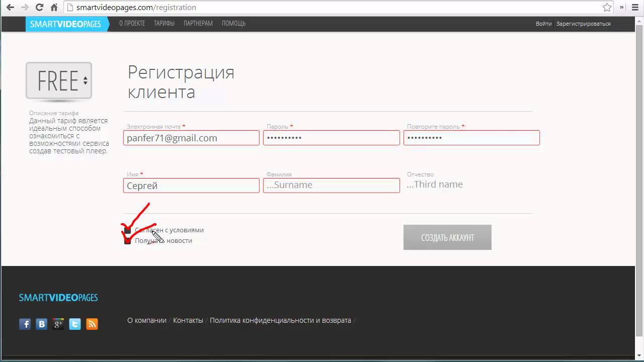Open the RSS feed icon in footer

pyautogui.click(x=92, y=324)
